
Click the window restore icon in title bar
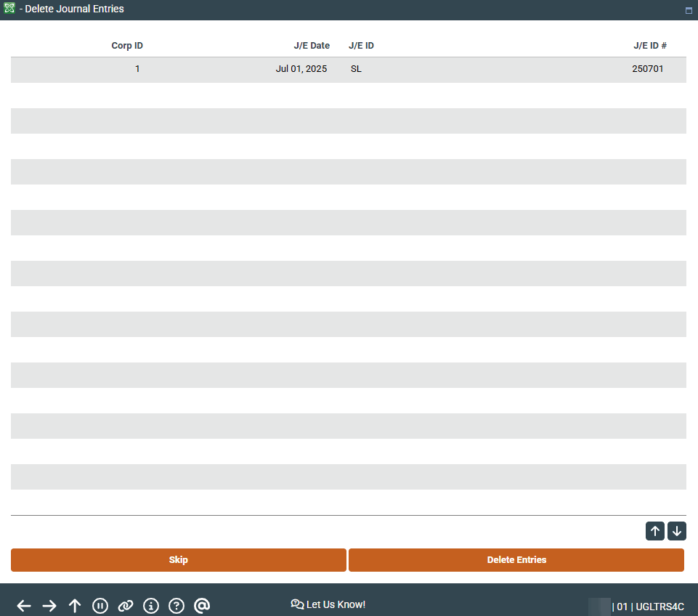689,11
